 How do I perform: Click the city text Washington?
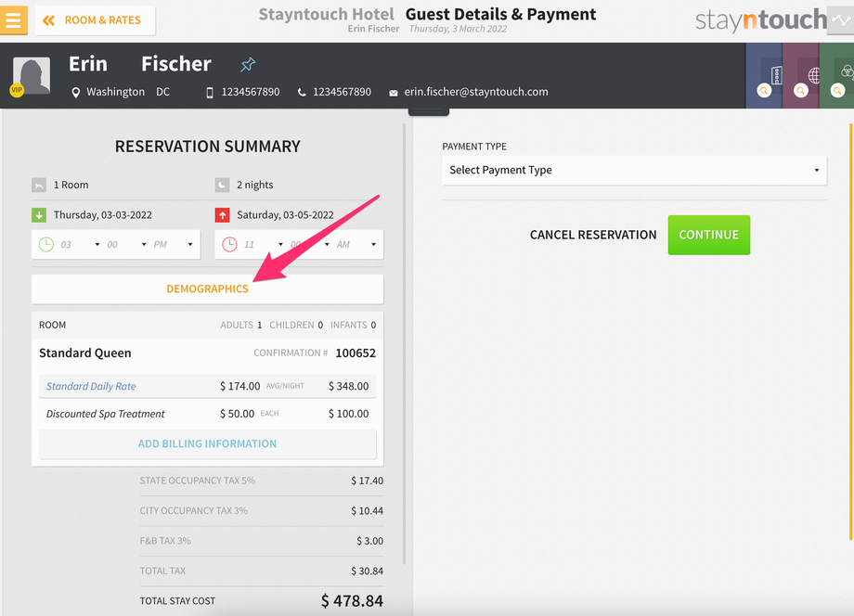[115, 92]
